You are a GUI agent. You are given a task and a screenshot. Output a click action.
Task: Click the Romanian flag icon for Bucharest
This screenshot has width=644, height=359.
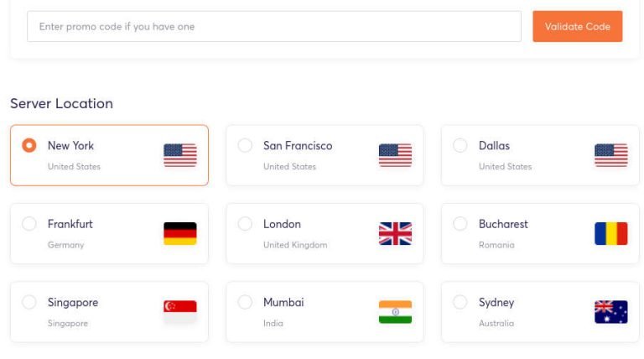pos(610,233)
